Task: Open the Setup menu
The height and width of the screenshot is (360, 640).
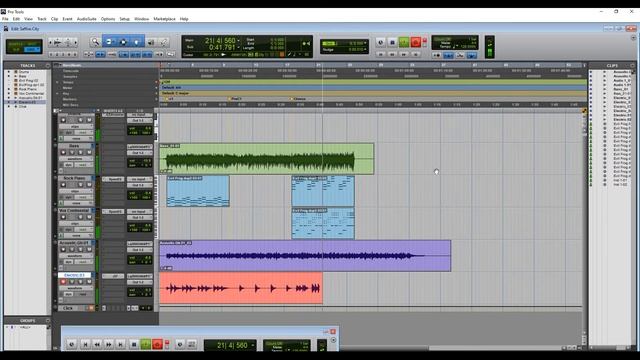Action: click(124, 19)
